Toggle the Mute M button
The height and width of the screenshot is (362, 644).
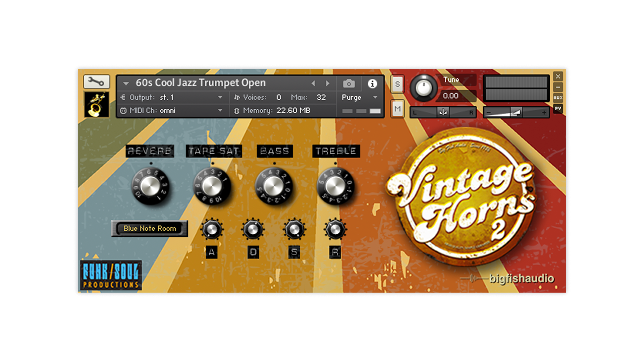(x=397, y=109)
